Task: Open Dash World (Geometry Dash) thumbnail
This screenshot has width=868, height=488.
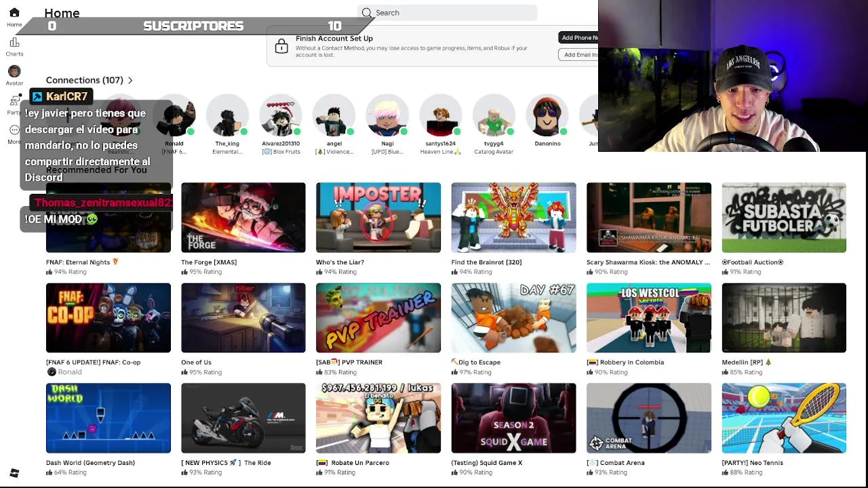Action: click(108, 418)
